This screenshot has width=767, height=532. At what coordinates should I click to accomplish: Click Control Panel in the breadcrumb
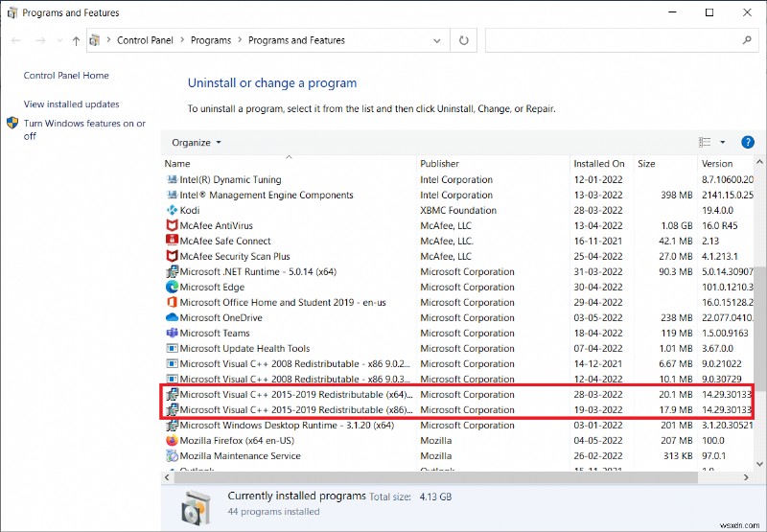click(x=145, y=40)
